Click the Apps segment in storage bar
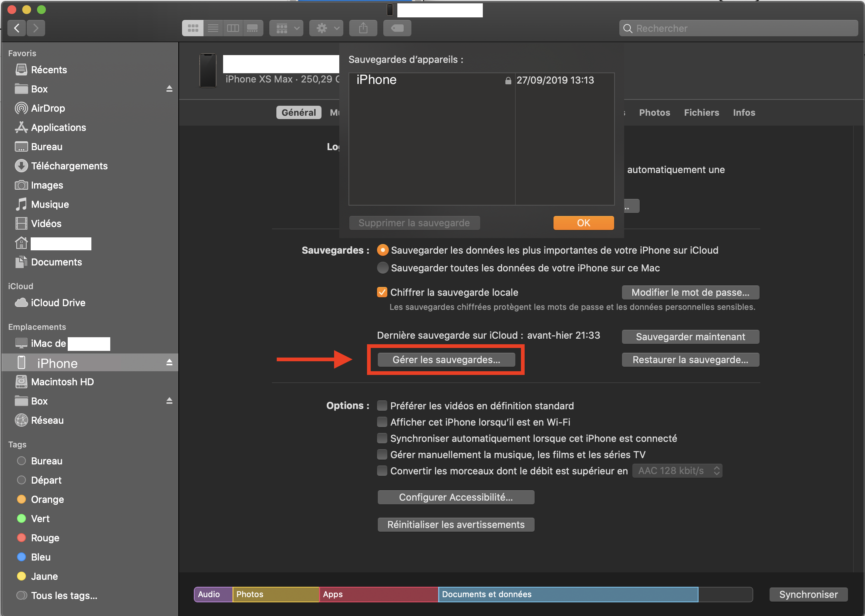865x616 pixels. (x=378, y=595)
